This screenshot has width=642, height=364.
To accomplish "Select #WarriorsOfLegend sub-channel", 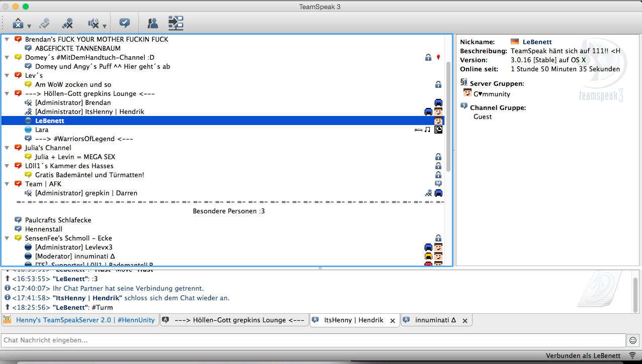I will [84, 139].
